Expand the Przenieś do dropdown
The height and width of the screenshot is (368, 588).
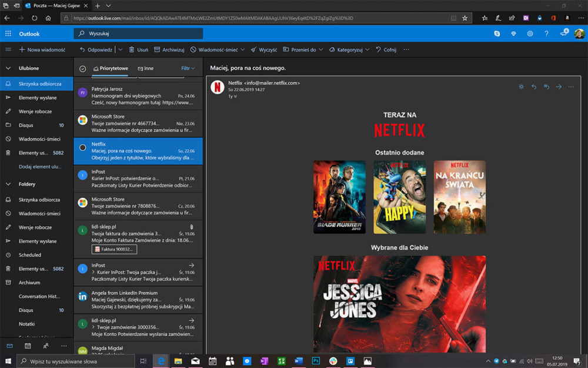coord(321,49)
